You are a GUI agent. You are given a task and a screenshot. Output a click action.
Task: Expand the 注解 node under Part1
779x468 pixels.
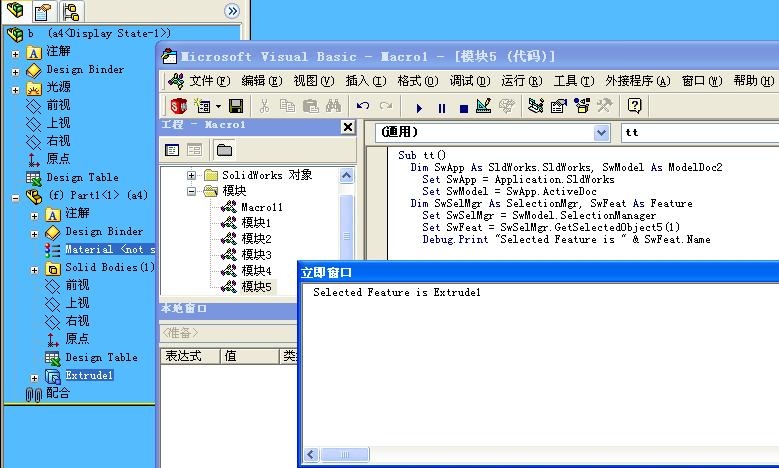34,216
